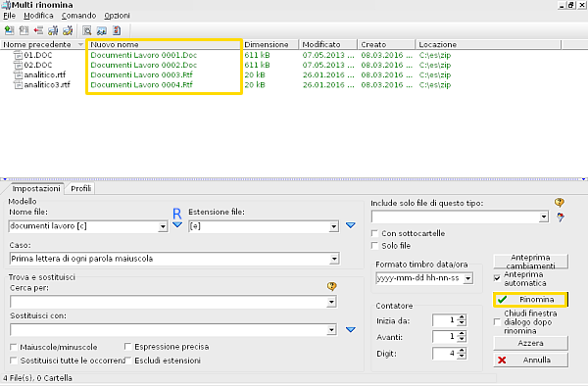Open Formato timbro data/ora dropdown

pos(468,278)
